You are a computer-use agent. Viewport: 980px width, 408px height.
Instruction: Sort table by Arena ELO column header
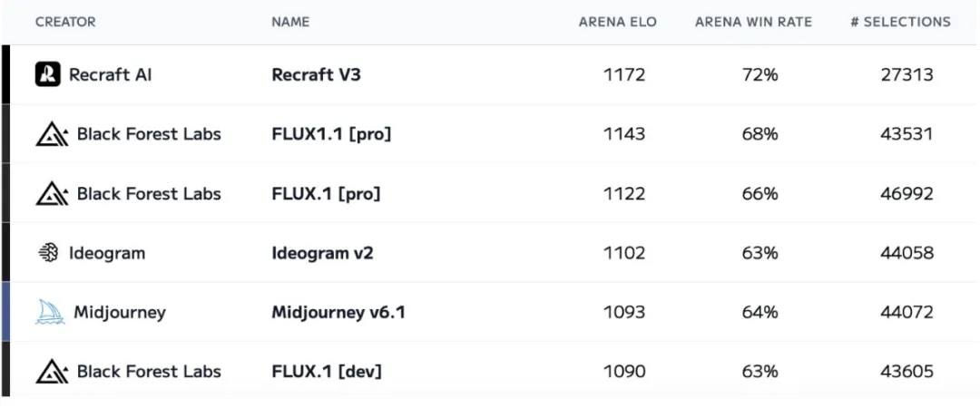618,22
